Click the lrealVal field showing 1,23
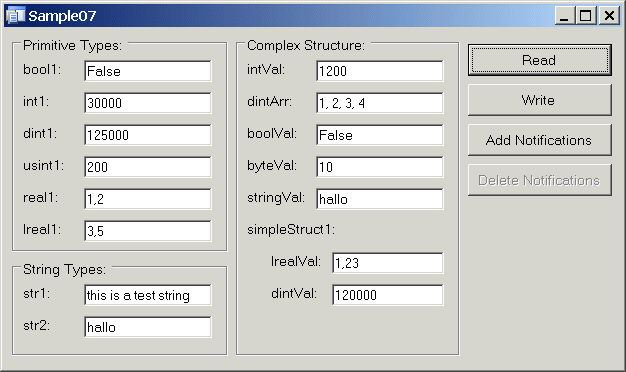 point(388,263)
